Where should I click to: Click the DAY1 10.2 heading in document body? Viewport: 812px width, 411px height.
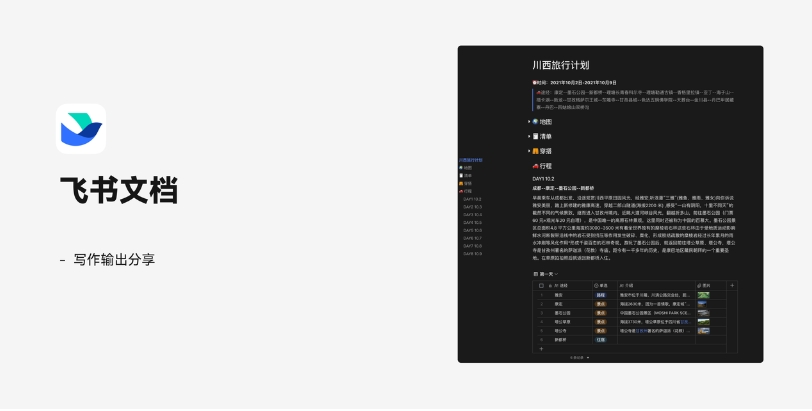coord(543,179)
